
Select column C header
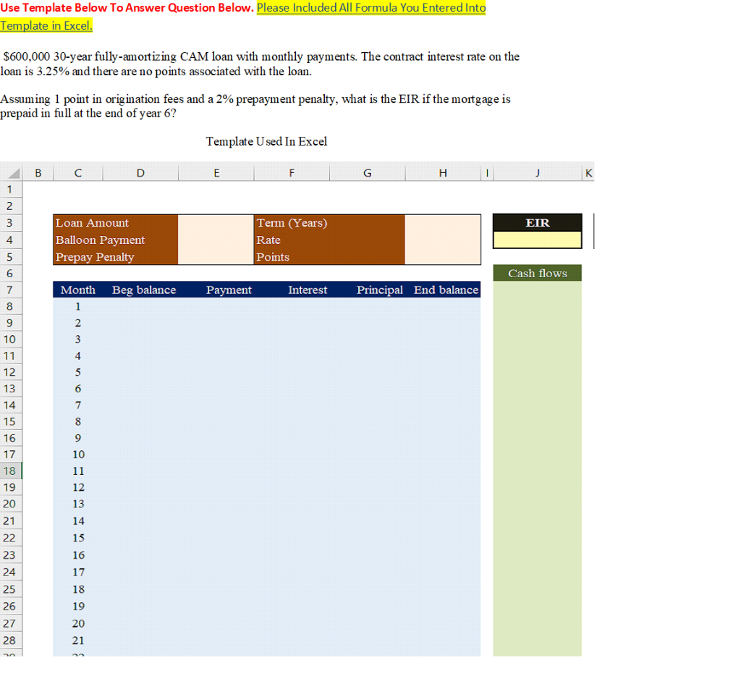78,173
